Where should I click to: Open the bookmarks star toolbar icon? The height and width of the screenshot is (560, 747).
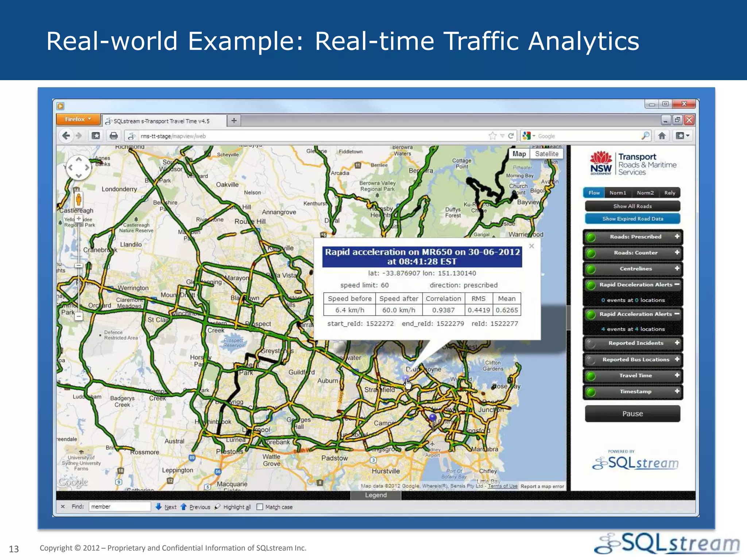coord(96,136)
